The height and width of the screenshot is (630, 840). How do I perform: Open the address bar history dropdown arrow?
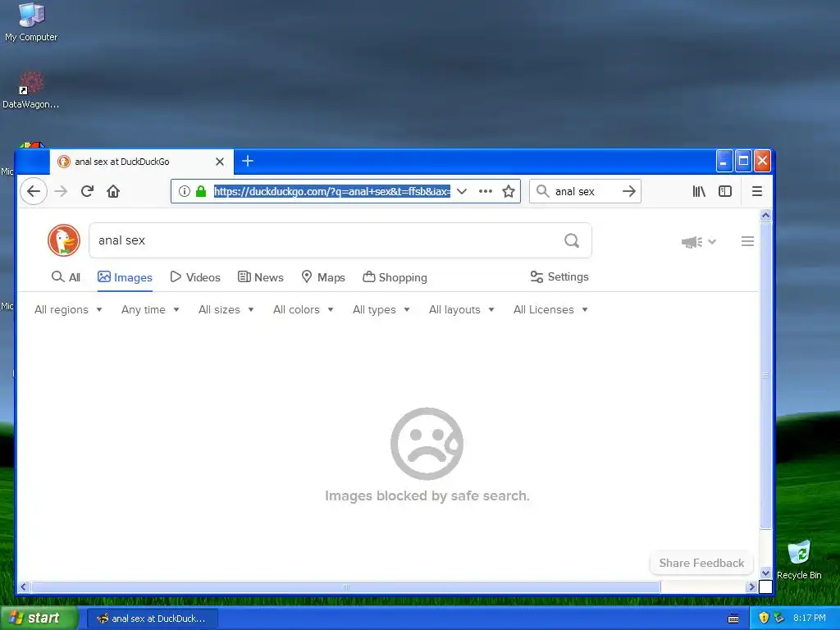462,191
